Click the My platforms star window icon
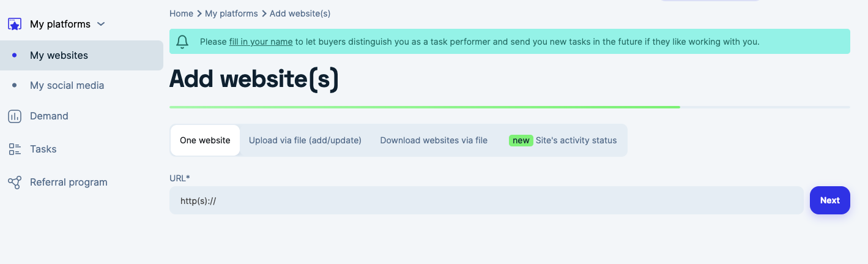 15,25
